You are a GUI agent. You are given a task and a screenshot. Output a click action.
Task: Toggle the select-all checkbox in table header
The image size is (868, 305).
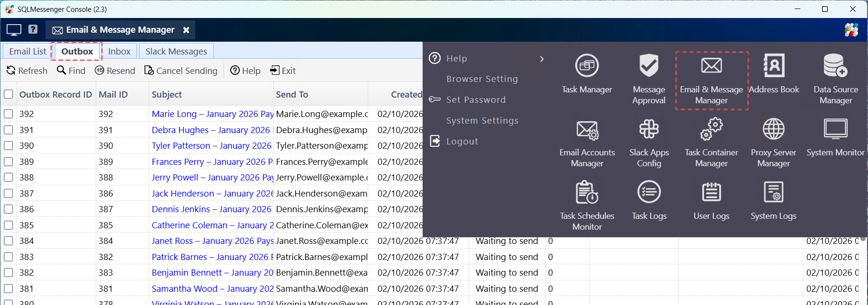point(8,94)
